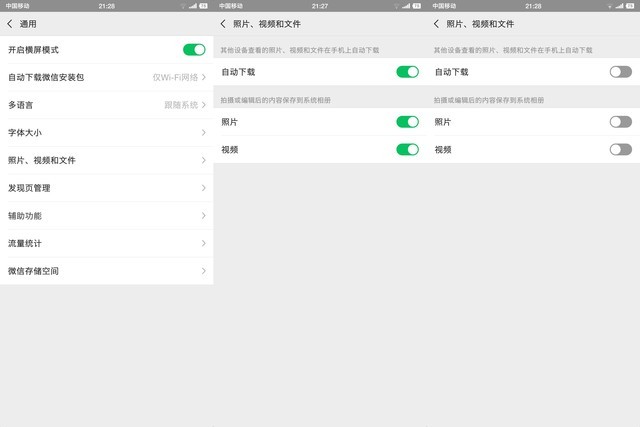This screenshot has width=640, height=427.
Task: Tap battery icon in the leftmost status bar
Action: [x=203, y=5]
